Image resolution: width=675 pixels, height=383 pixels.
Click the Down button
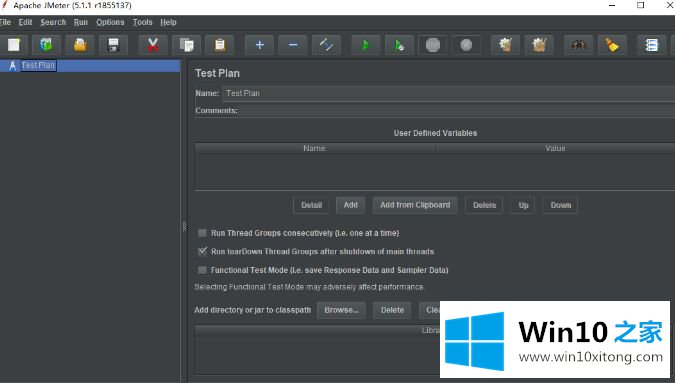[560, 205]
